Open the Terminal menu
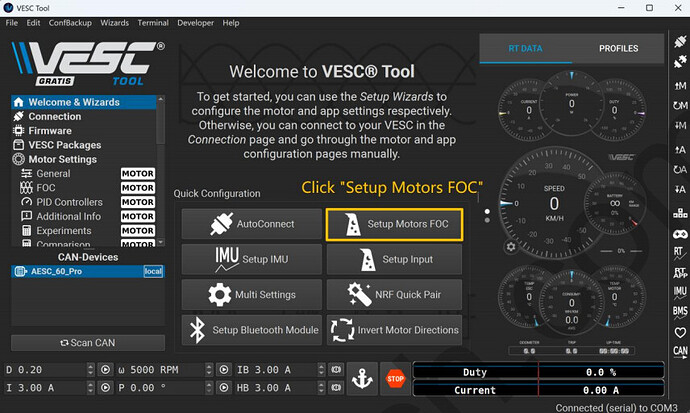 click(x=153, y=23)
